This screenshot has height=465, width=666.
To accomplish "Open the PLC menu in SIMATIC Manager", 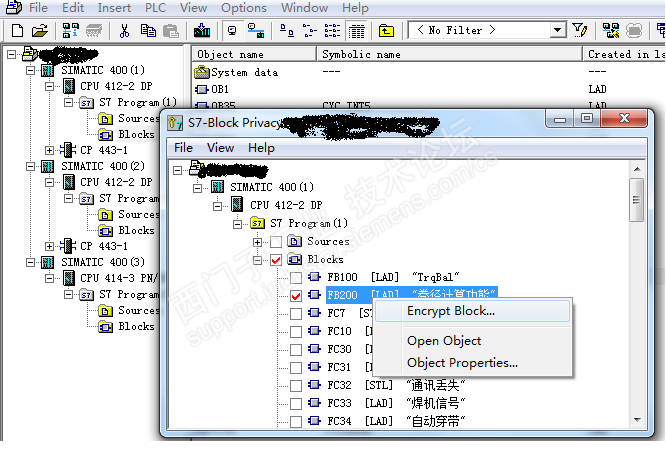I will click(155, 8).
